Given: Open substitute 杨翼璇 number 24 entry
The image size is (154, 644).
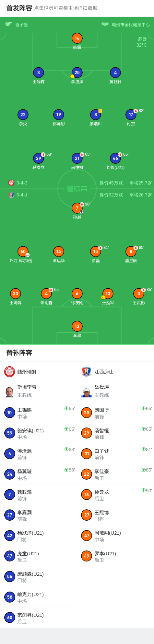Looking at the screenshot, I should pyautogui.click(x=39, y=474).
